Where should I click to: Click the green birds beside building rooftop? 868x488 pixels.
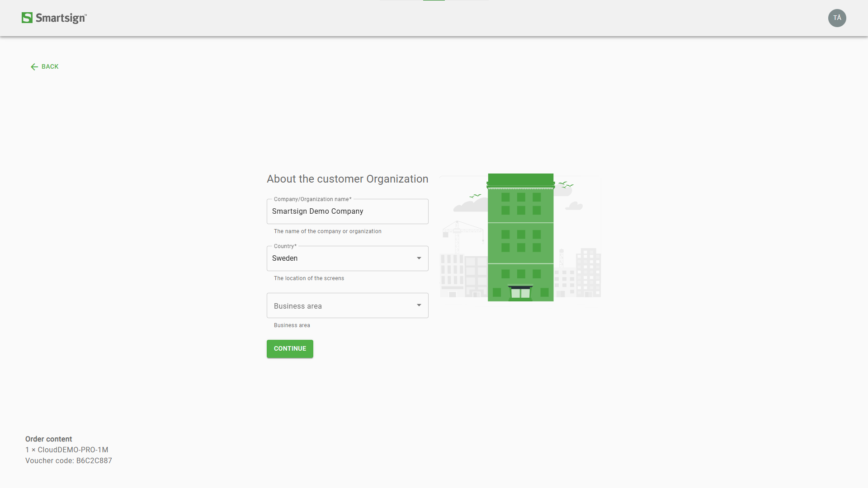pyautogui.click(x=566, y=184)
